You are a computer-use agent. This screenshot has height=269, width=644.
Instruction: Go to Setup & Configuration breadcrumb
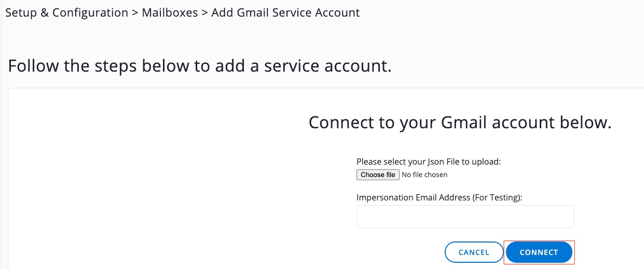(66, 13)
